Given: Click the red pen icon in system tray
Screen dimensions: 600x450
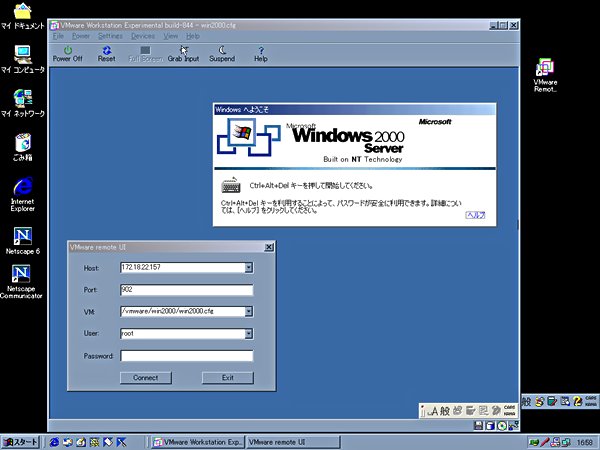Looking at the screenshot, I should 545,442.
